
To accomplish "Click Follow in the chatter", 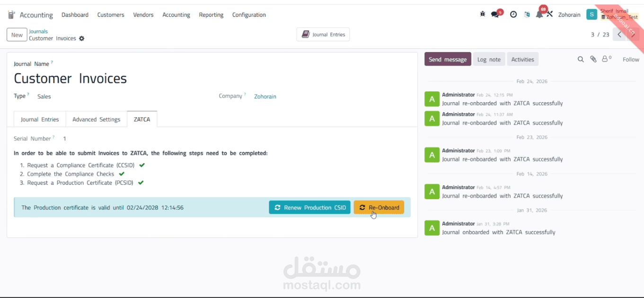I will tap(631, 59).
